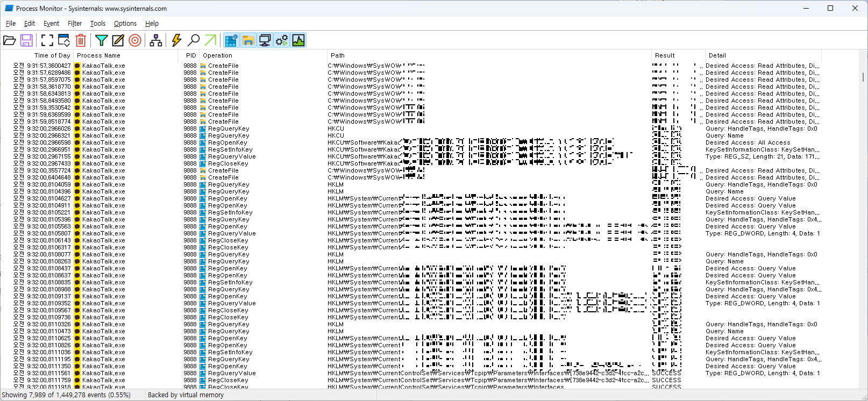Open the Filter menu
The image size is (868, 401).
click(x=75, y=24)
